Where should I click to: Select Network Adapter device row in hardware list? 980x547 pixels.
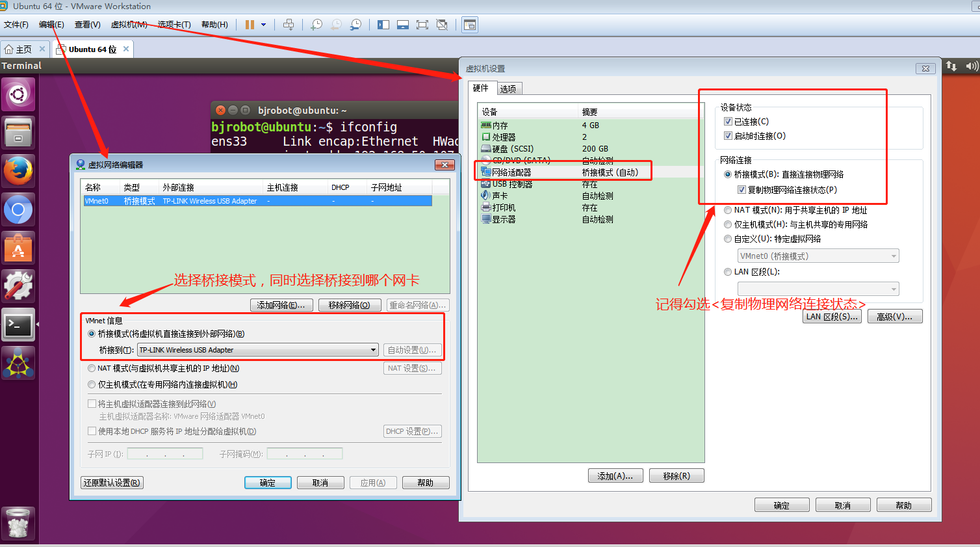590,172
